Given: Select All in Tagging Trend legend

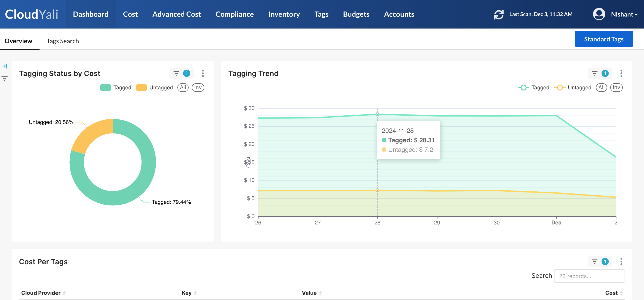Looking at the screenshot, I should click(x=601, y=88).
